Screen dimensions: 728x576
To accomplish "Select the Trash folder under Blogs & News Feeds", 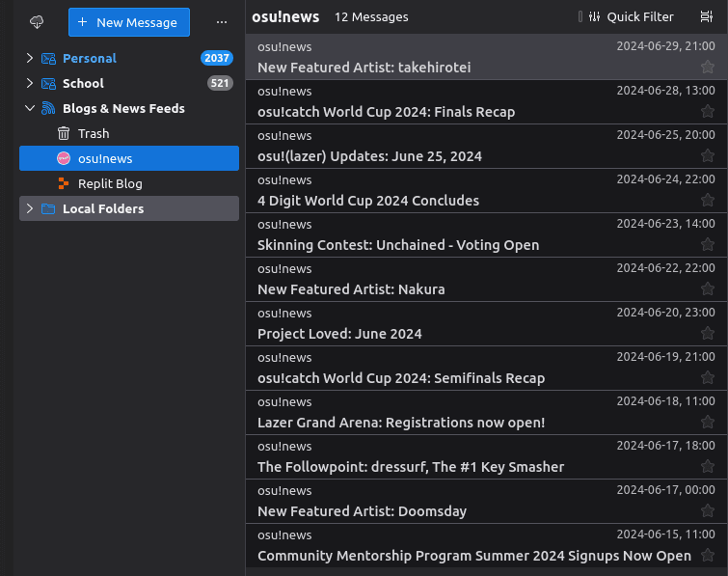I will (93, 133).
